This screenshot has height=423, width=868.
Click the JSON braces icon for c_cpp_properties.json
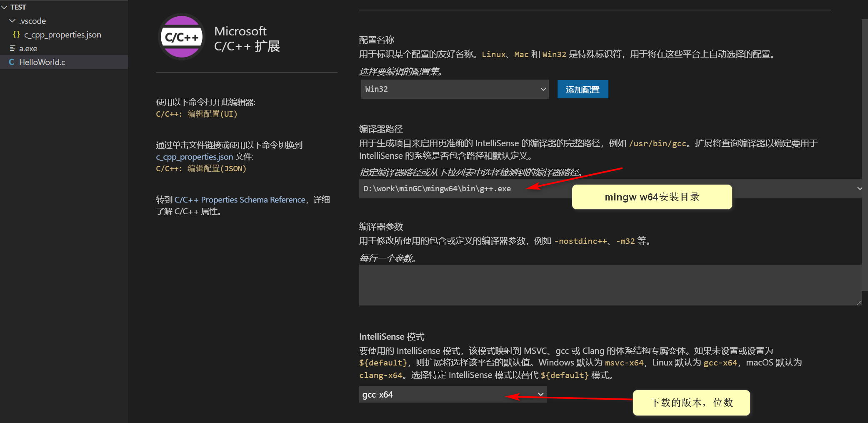[x=16, y=35]
